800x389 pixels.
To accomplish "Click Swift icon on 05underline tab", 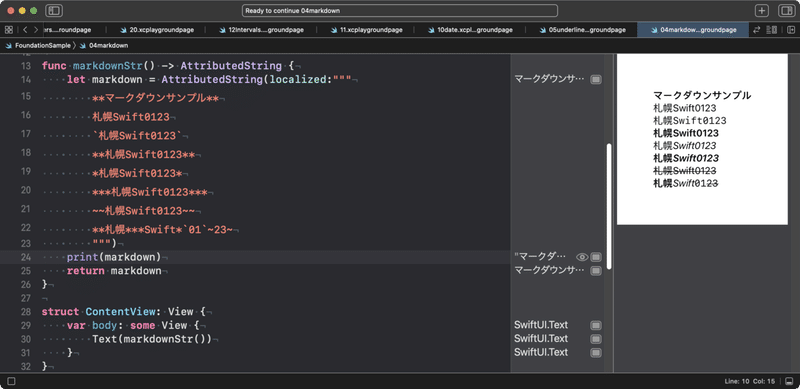I will 542,30.
